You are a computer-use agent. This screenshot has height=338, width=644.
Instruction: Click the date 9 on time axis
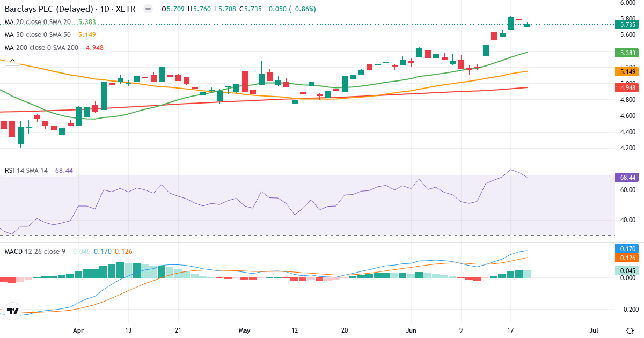461,330
